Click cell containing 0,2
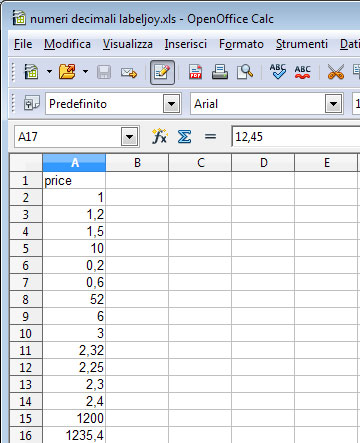The width and height of the screenshot is (360, 443). pos(74,265)
